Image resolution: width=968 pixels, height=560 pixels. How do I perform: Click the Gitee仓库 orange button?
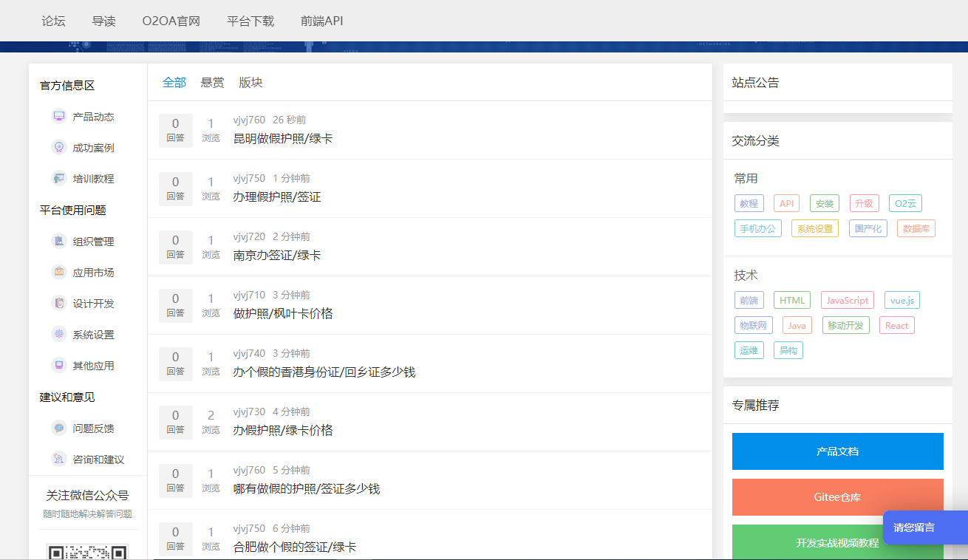tap(837, 497)
